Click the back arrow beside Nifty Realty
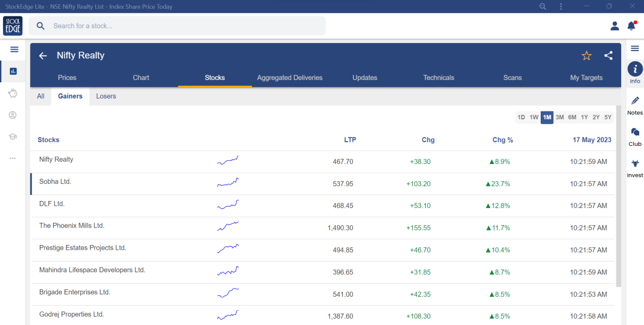 pyautogui.click(x=43, y=56)
